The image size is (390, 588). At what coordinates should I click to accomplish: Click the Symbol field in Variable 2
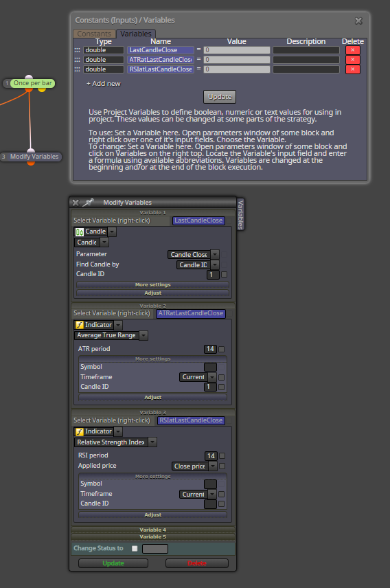tap(210, 367)
